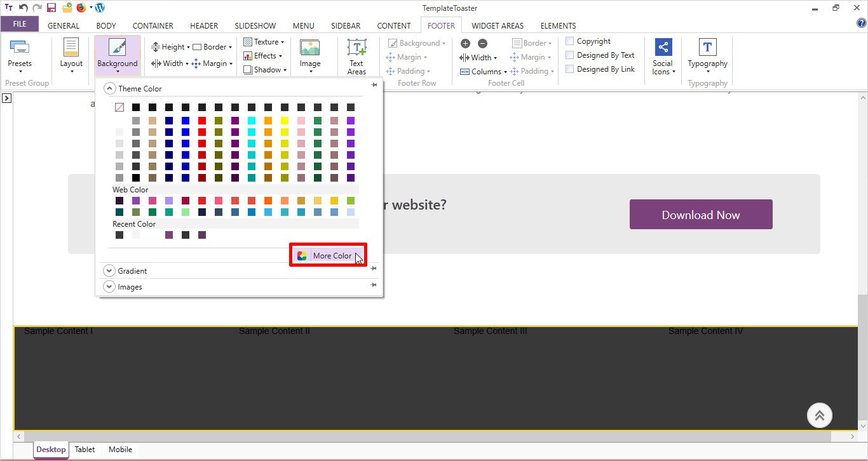The image size is (868, 461).
Task: Open the Texture dropdown
Action: pos(264,42)
